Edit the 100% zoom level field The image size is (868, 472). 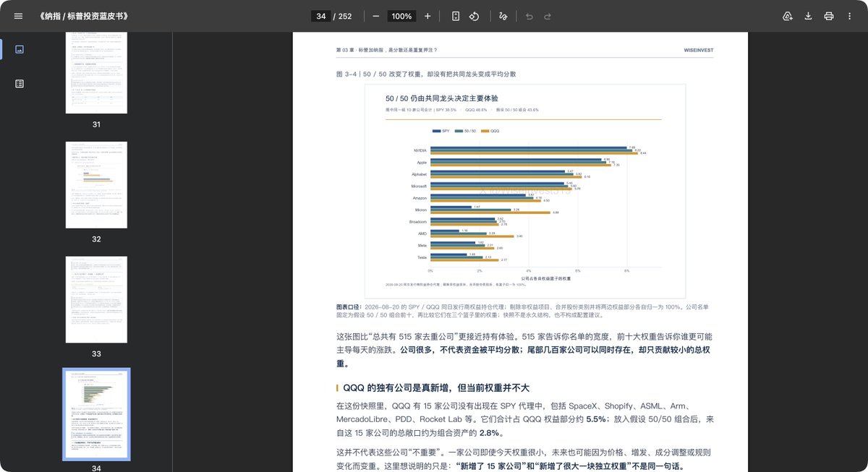pos(401,16)
